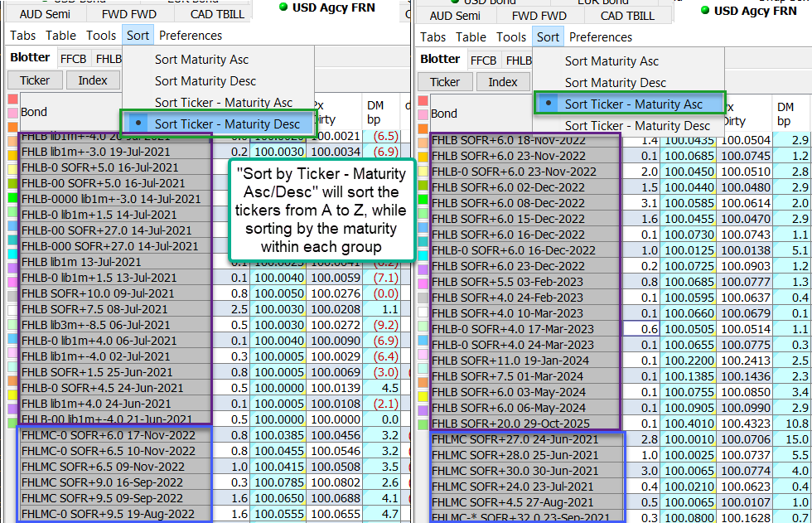Open the Tools menu in the left window

[x=101, y=35]
